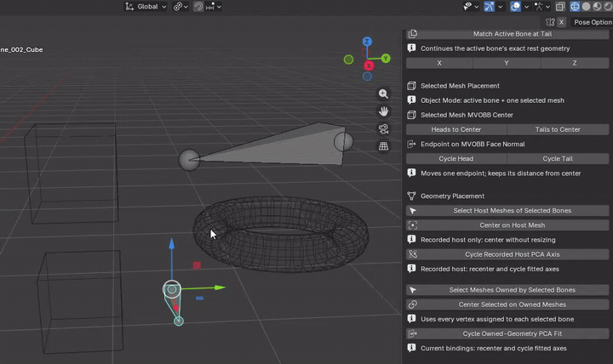Toggle camera view icon
This screenshot has width=613, height=364.
[x=383, y=129]
